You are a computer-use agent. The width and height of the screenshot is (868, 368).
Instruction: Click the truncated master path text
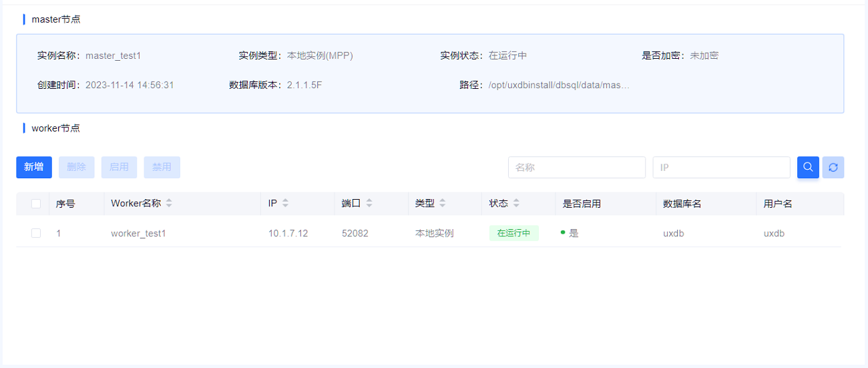[x=558, y=85]
